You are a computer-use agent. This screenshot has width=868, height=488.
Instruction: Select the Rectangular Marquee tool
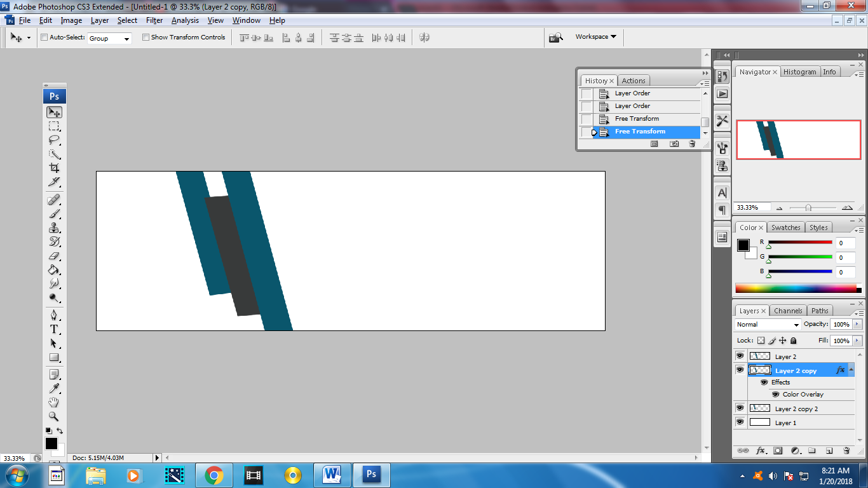[x=54, y=126]
